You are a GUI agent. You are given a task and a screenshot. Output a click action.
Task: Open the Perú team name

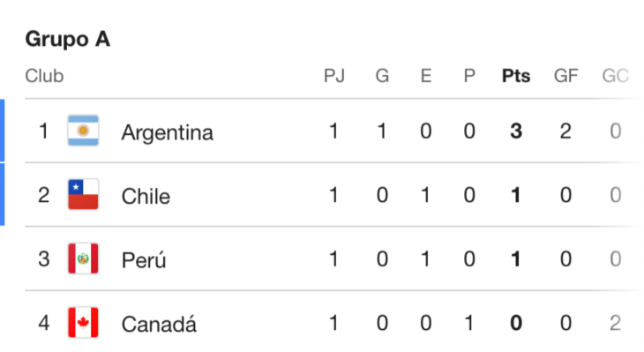144,260
